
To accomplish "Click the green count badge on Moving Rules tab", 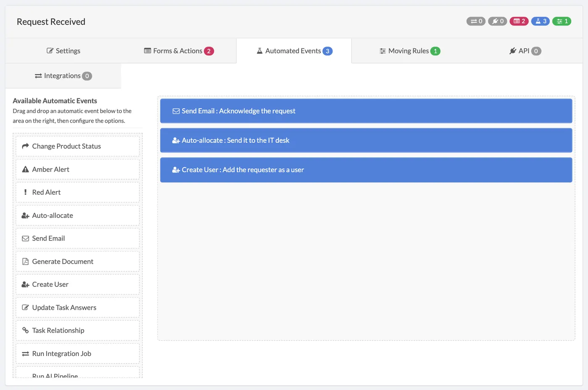I will pyautogui.click(x=435, y=51).
